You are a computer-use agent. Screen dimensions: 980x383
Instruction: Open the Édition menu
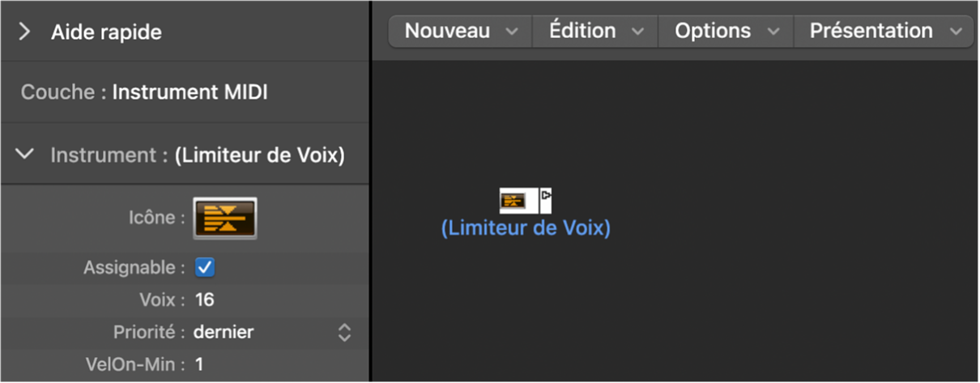click(x=595, y=31)
